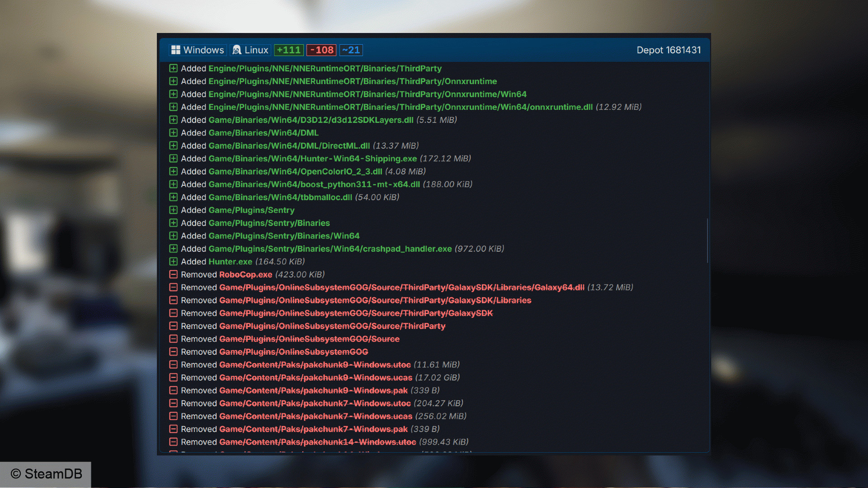Select the Linux platform badge
This screenshot has height=488, width=868.
[x=250, y=50]
